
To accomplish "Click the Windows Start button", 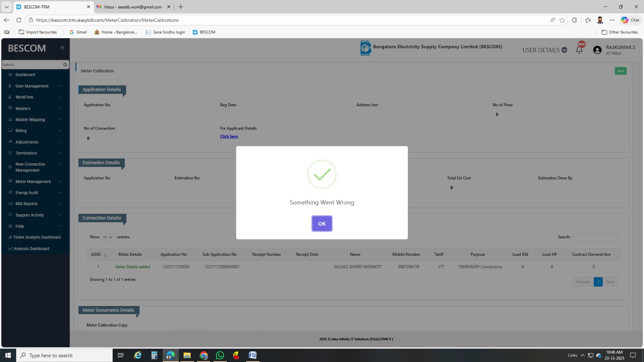I will pos(8,355).
